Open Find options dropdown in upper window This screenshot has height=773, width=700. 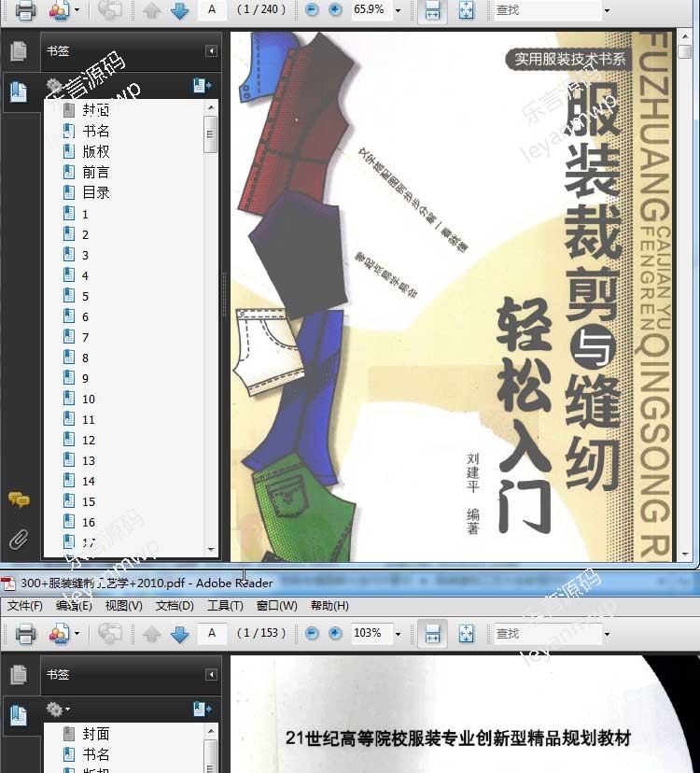(x=607, y=10)
